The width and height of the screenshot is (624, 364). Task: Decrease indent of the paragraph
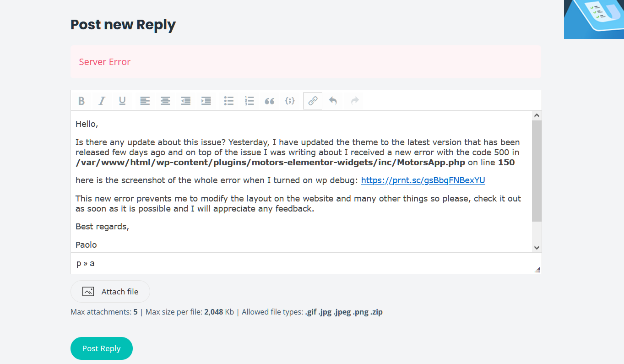tap(186, 101)
